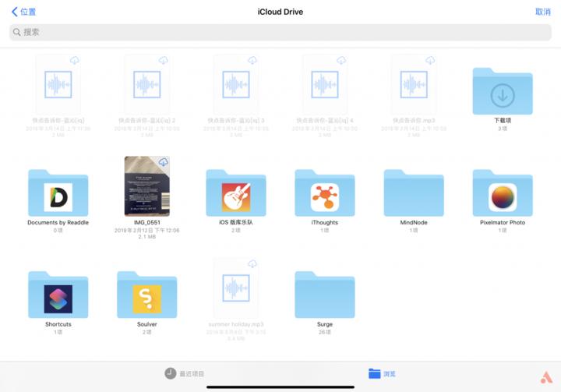
Task: Tap cloud download badge on [iq] 2 file
Action: [164, 60]
